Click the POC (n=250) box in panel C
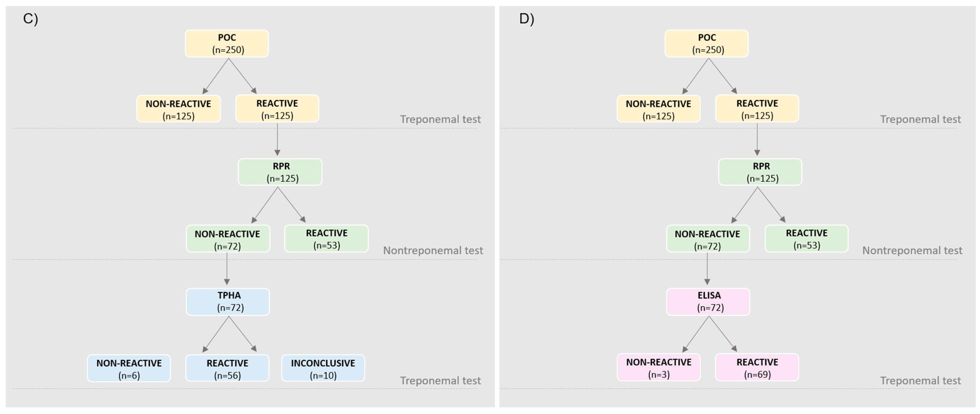 [227, 44]
